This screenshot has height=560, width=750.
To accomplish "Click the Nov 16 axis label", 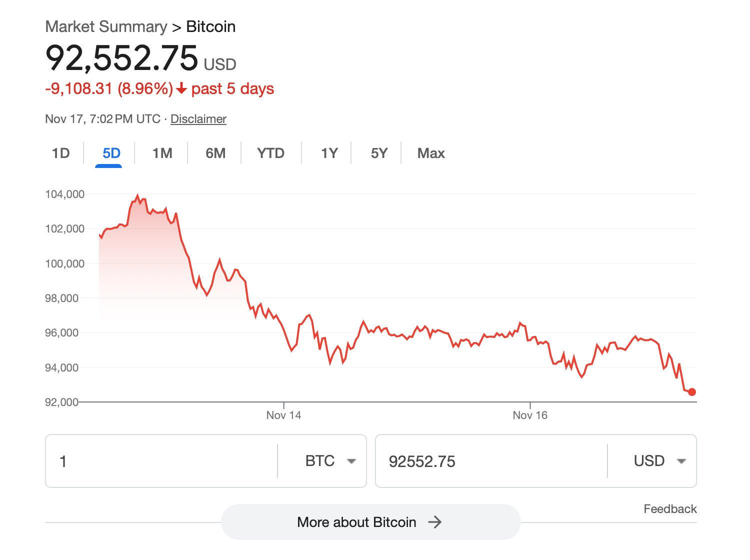I will coord(530,415).
